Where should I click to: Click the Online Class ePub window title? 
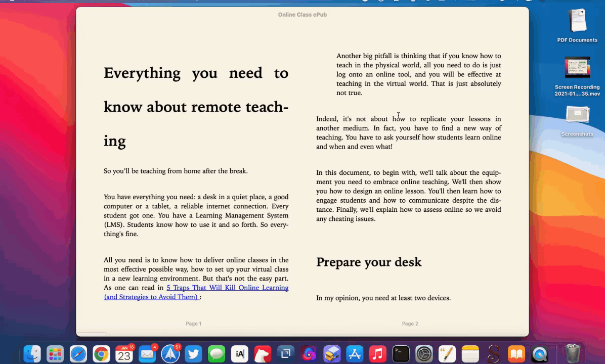click(x=302, y=15)
